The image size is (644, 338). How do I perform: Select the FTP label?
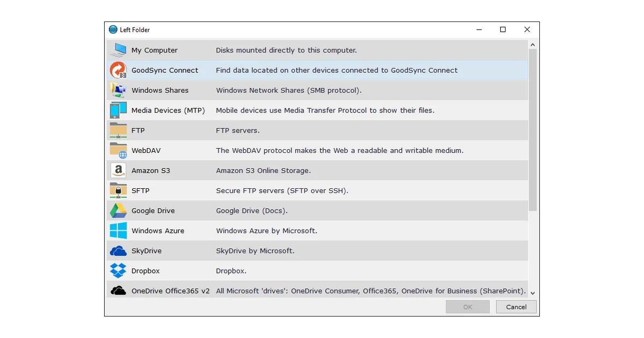(138, 130)
